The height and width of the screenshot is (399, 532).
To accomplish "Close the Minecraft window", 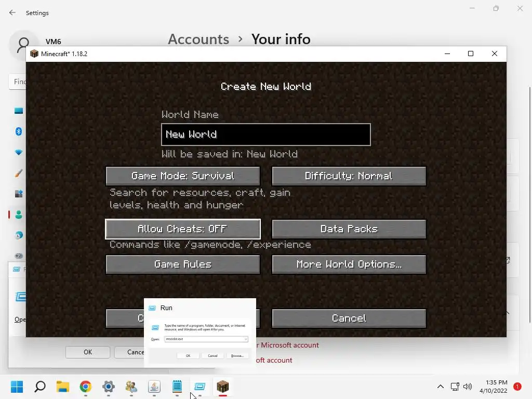I will tap(495, 54).
